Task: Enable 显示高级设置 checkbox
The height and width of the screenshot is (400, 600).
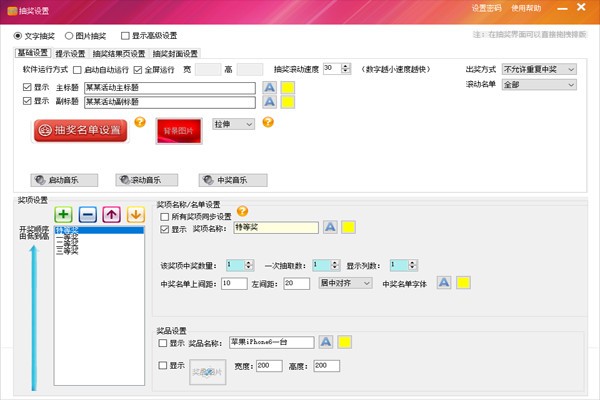Action: pos(125,35)
